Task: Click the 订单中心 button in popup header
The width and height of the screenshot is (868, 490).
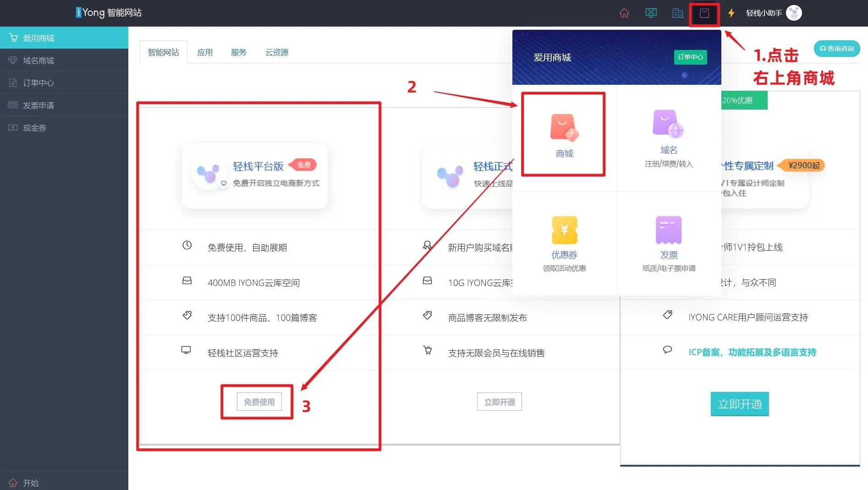Action: pyautogui.click(x=690, y=57)
